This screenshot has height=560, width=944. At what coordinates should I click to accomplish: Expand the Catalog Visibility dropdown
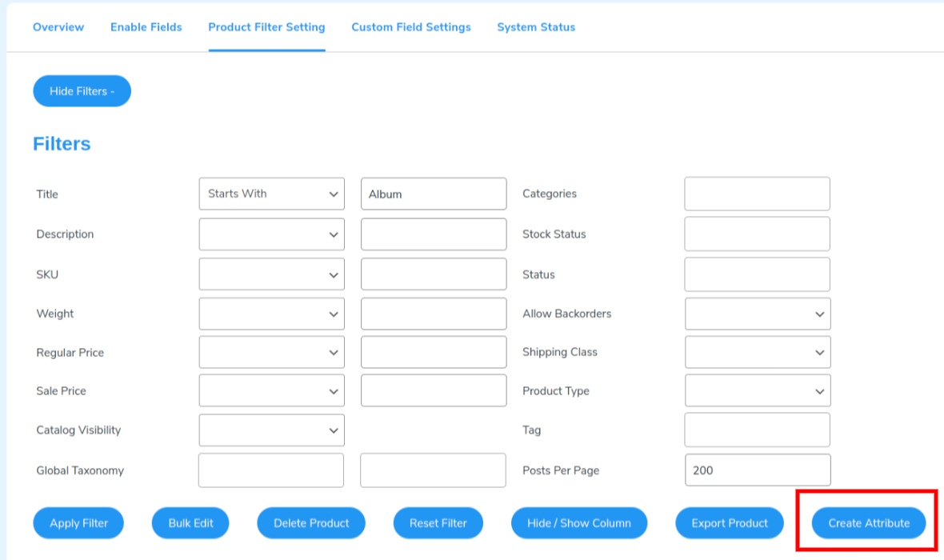click(x=271, y=430)
